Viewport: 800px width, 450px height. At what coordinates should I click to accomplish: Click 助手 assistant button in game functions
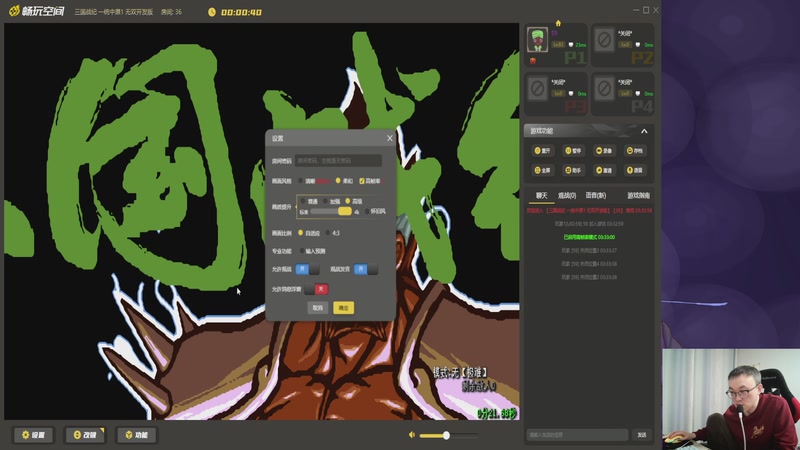[573, 170]
